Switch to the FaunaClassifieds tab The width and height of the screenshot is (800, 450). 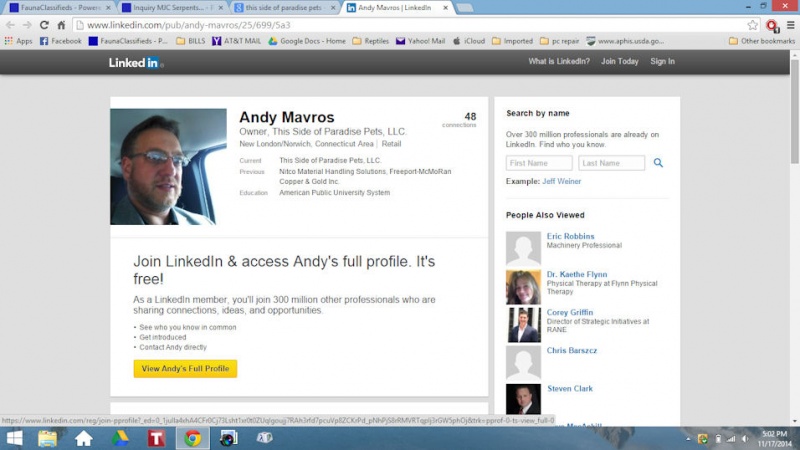(x=60, y=8)
